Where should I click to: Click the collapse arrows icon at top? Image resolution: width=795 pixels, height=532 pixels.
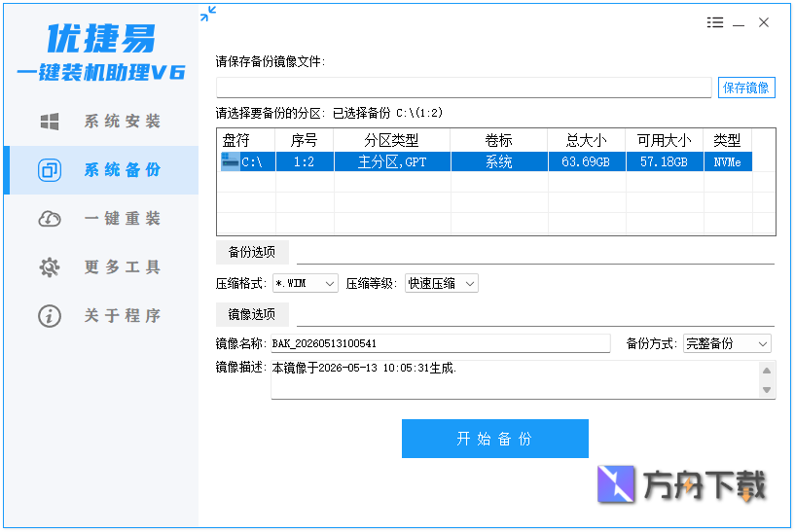tap(208, 14)
